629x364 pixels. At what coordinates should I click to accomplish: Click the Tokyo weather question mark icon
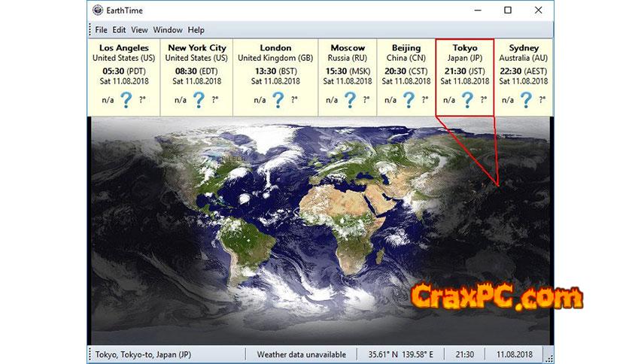tap(466, 100)
